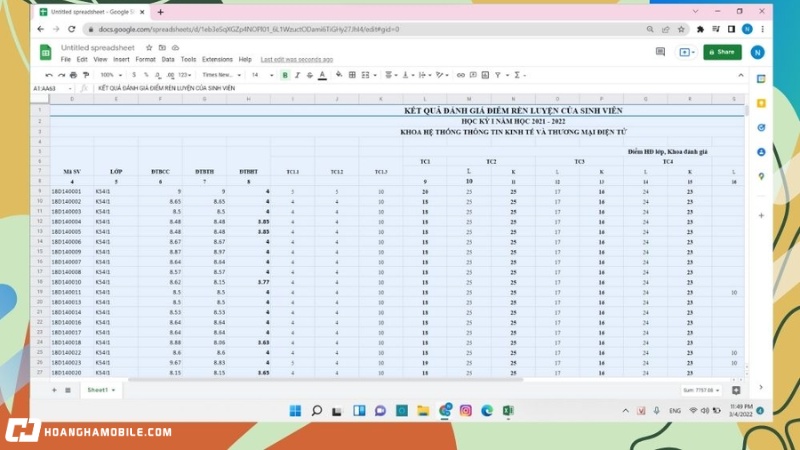Open the borders menu

pyautogui.click(x=352, y=75)
